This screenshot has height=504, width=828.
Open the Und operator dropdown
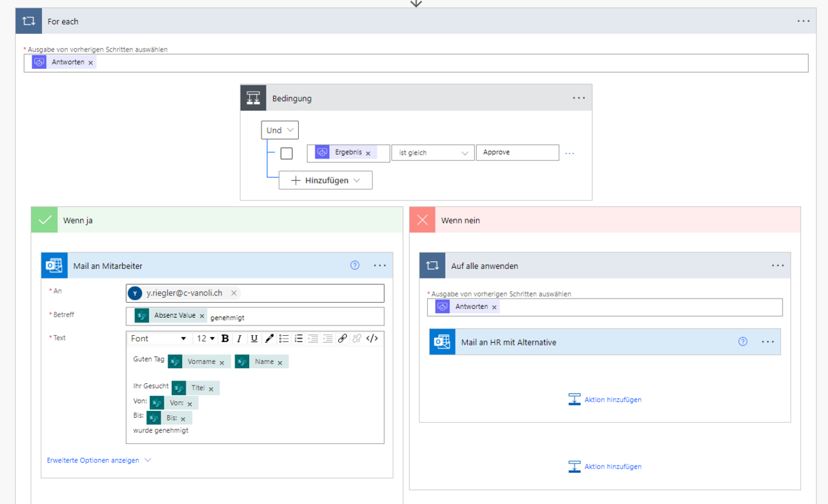(279, 130)
